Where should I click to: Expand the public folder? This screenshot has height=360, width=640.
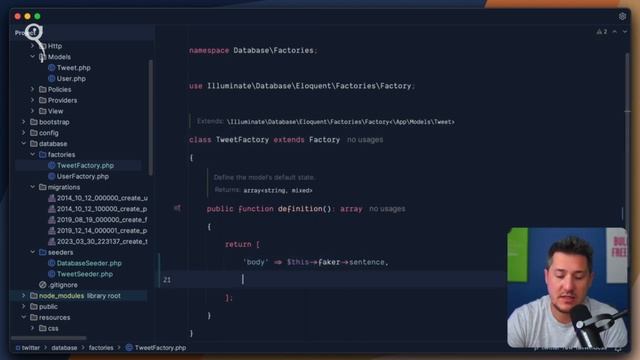coord(23,307)
